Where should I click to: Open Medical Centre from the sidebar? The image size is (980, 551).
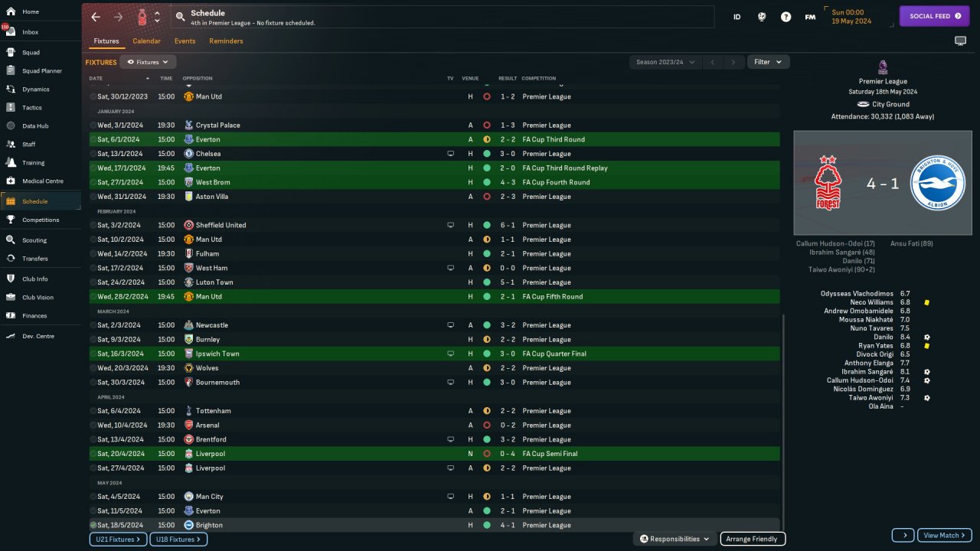[x=42, y=181]
